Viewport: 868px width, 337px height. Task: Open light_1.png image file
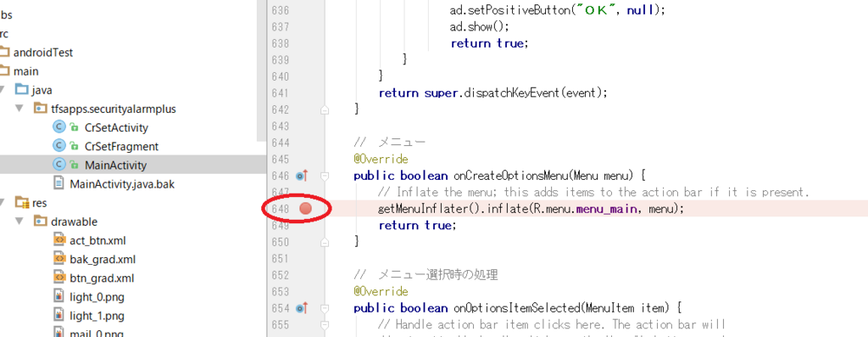97,316
